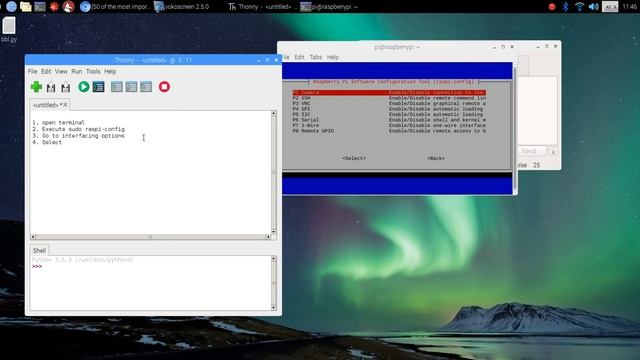Image resolution: width=640 pixels, height=360 pixels.
Task: Click the bbl.py file icon on desktop
Action: pos(9,30)
